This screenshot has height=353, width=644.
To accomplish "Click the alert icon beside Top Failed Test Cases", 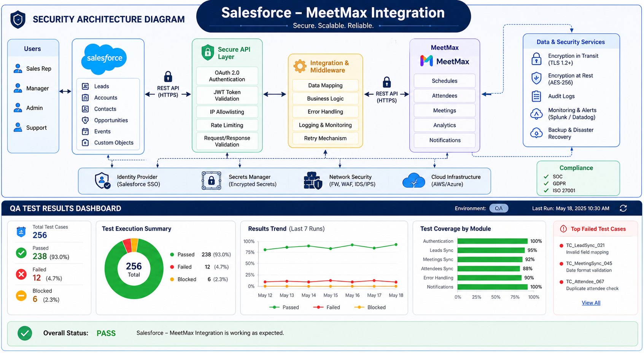I will (x=563, y=229).
